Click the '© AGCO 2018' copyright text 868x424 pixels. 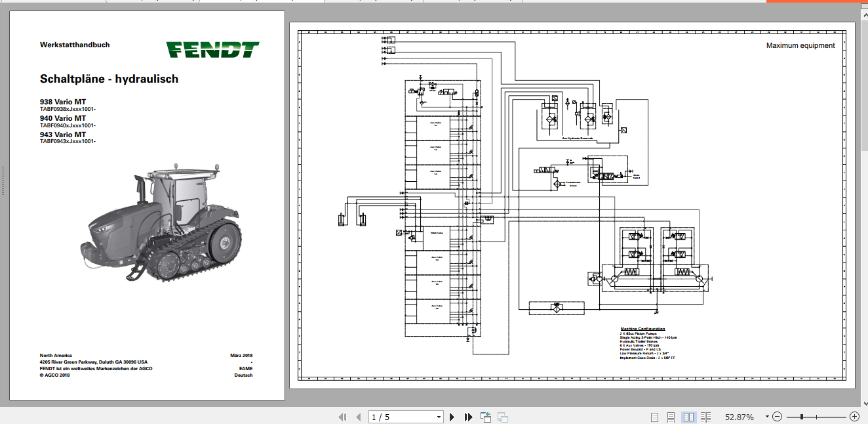pos(56,375)
